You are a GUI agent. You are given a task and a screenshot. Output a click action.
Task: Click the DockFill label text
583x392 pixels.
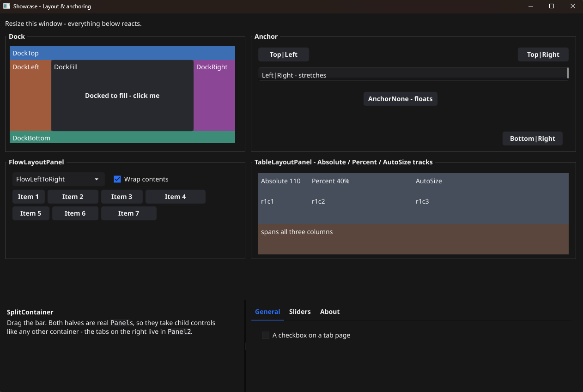(66, 67)
